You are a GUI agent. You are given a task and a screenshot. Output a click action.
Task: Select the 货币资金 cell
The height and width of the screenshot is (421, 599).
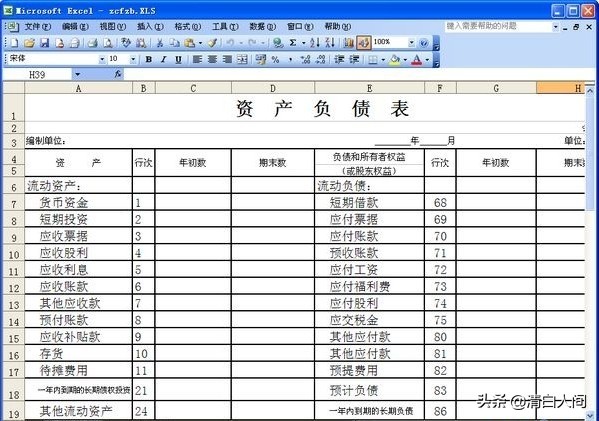[78, 202]
